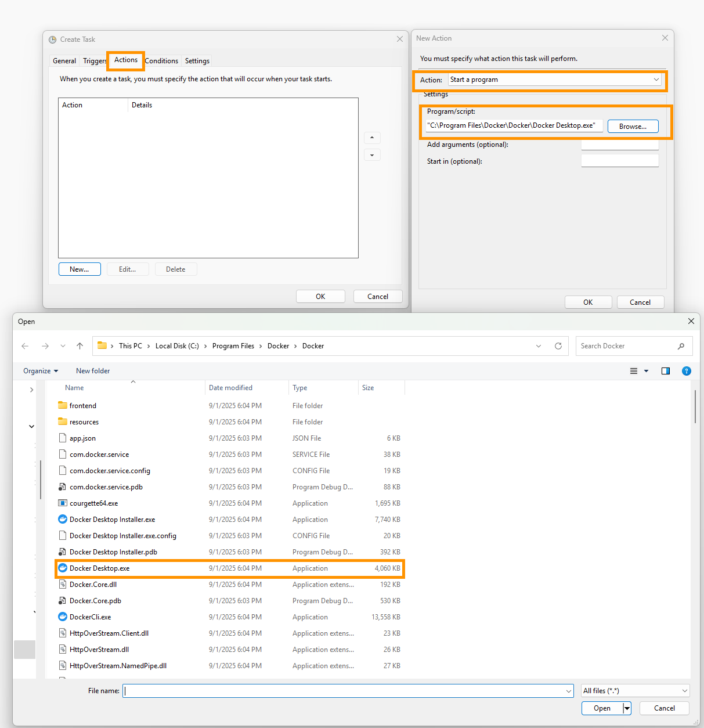The height and width of the screenshot is (728, 704).
Task: Close the Open file dialog
Action: (691, 321)
